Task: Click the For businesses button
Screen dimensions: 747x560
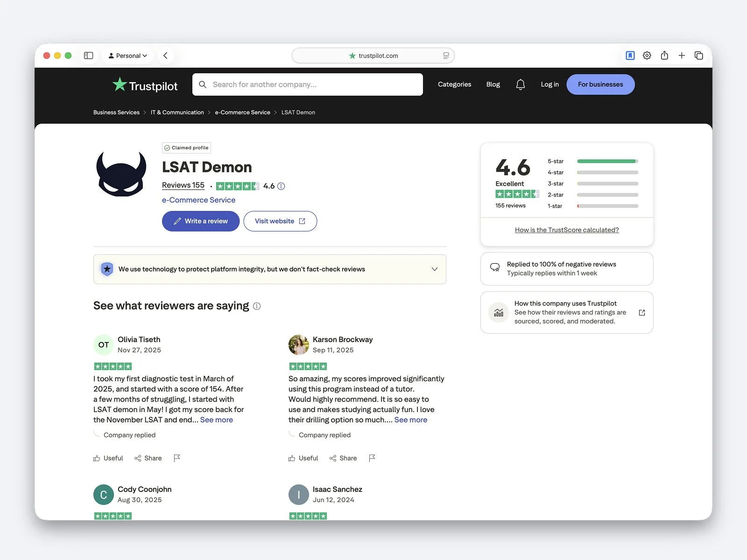Action: point(600,84)
